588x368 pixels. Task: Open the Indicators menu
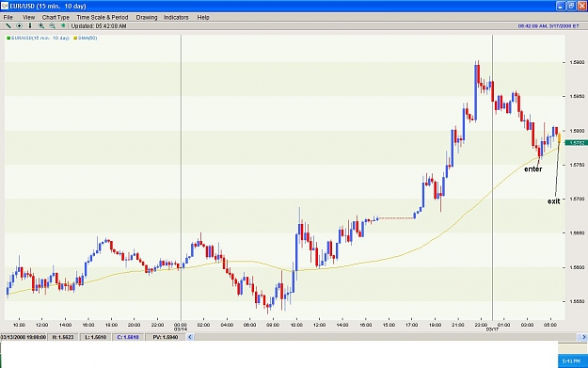(x=176, y=17)
